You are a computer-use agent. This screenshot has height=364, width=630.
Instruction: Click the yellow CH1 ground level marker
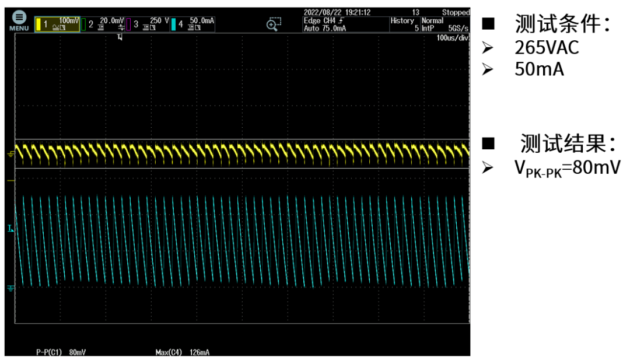point(11,154)
